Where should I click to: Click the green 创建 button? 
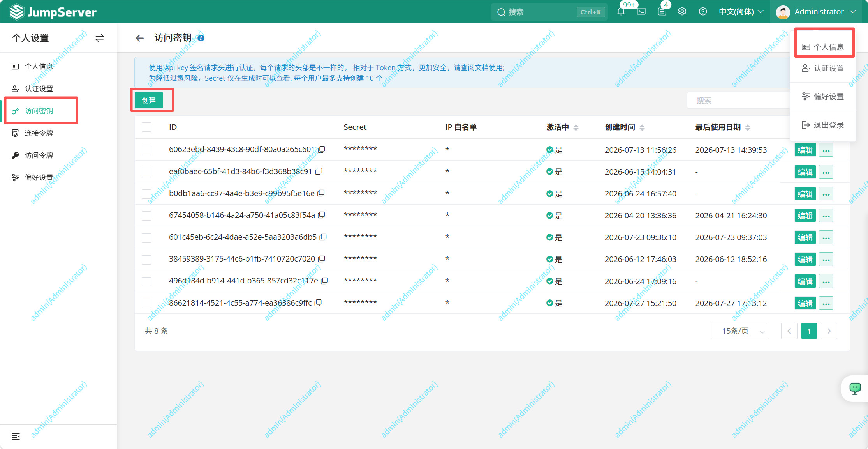[x=149, y=100]
